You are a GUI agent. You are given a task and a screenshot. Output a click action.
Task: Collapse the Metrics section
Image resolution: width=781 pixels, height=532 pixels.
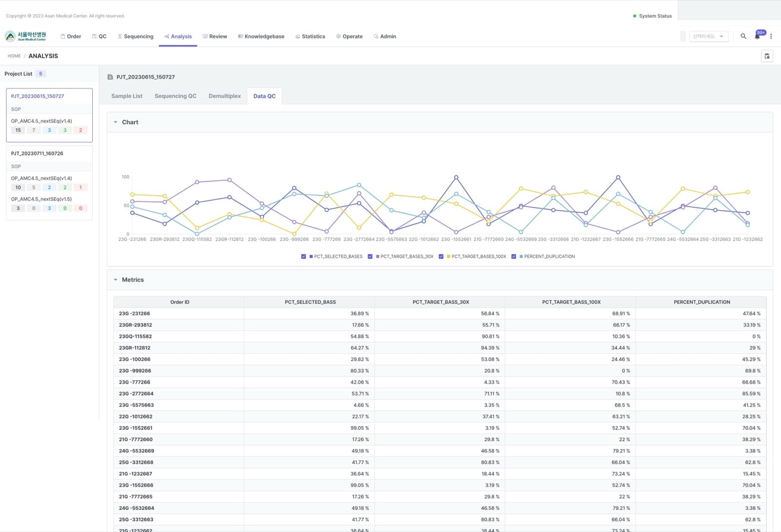click(116, 280)
